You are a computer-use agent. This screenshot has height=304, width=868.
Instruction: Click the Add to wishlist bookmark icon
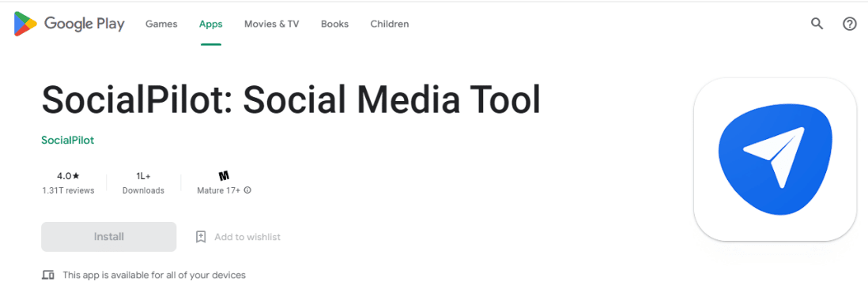pyautogui.click(x=201, y=237)
